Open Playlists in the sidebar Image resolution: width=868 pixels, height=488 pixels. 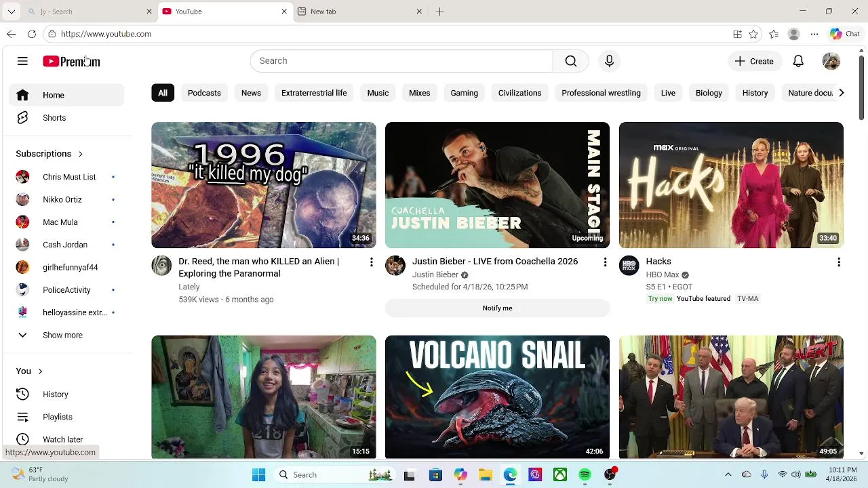coord(66,417)
